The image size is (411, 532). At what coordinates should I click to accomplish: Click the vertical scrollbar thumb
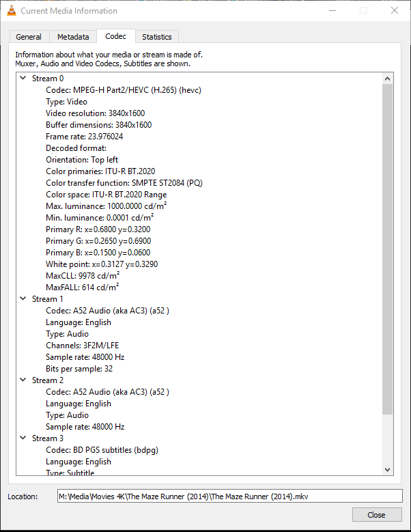(387, 249)
